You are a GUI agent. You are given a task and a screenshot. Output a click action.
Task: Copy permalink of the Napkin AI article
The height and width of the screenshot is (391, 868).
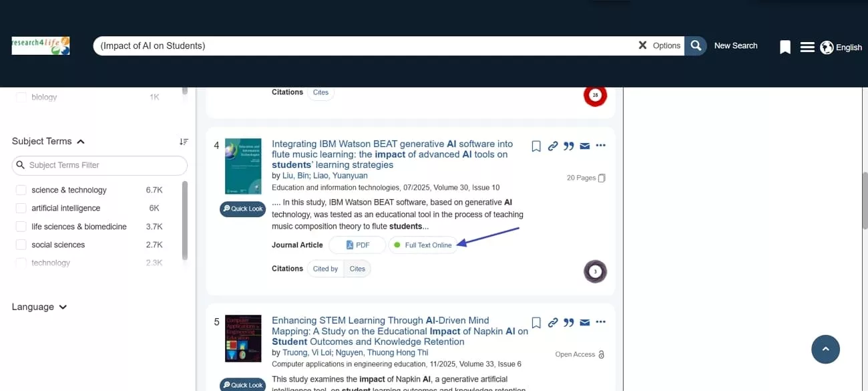point(553,322)
